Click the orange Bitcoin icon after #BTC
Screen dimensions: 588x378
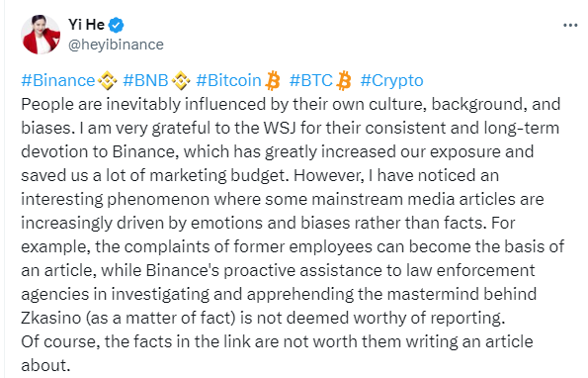[344, 81]
